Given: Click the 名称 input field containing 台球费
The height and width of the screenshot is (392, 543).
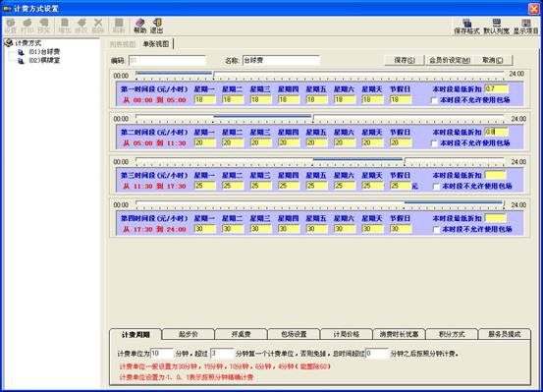Looking at the screenshot, I should coord(281,60).
